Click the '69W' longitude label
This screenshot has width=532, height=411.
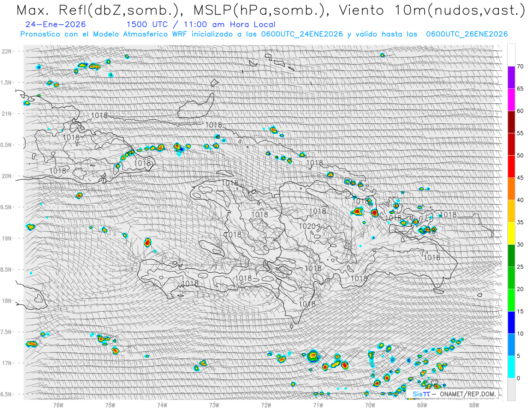coord(422,404)
